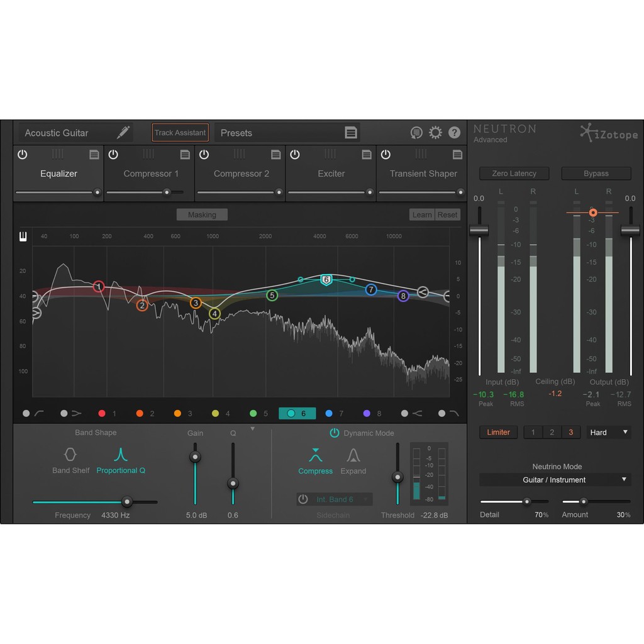Grab the Equalizer module drag handle
The image size is (644, 644).
pyautogui.click(x=57, y=154)
